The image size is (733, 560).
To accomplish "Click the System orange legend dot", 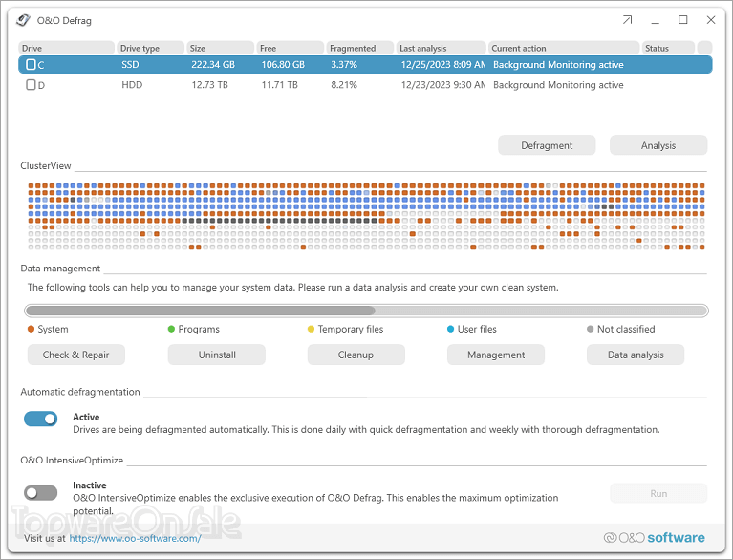I will pyautogui.click(x=31, y=329).
